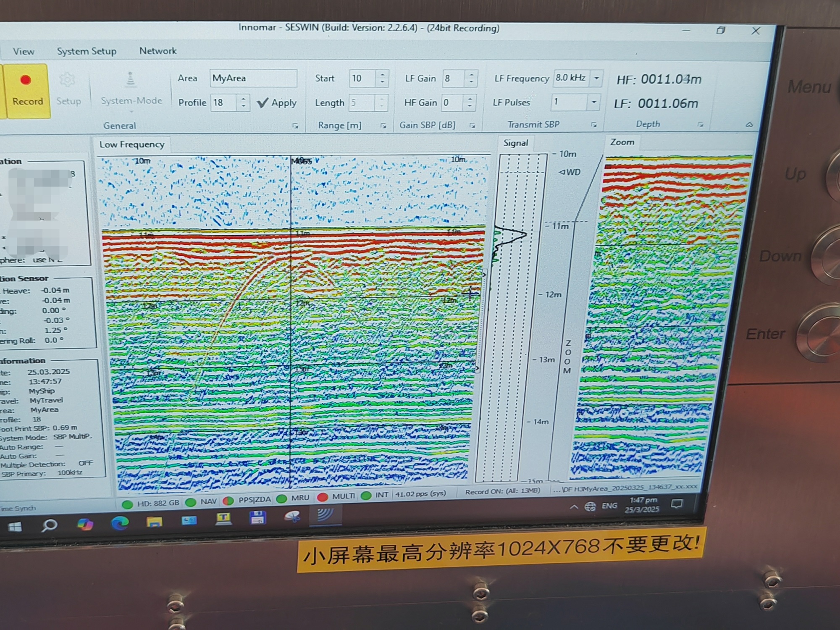Click the SBP Primary 100kHz value
The width and height of the screenshot is (840, 630).
click(x=70, y=472)
